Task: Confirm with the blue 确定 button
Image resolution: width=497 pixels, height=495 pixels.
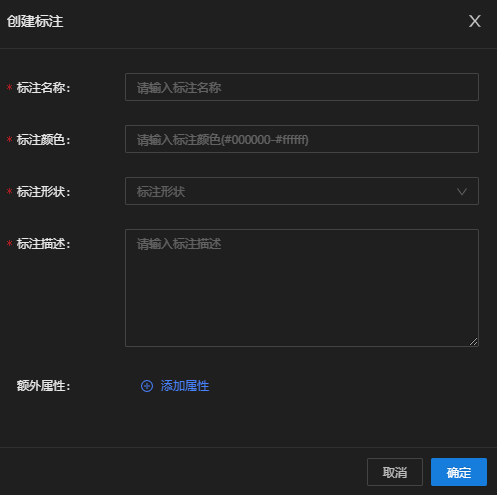Action: point(459,472)
